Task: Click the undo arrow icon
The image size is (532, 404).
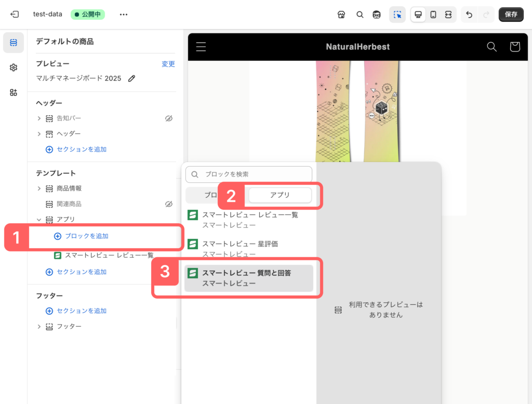Action: click(469, 15)
